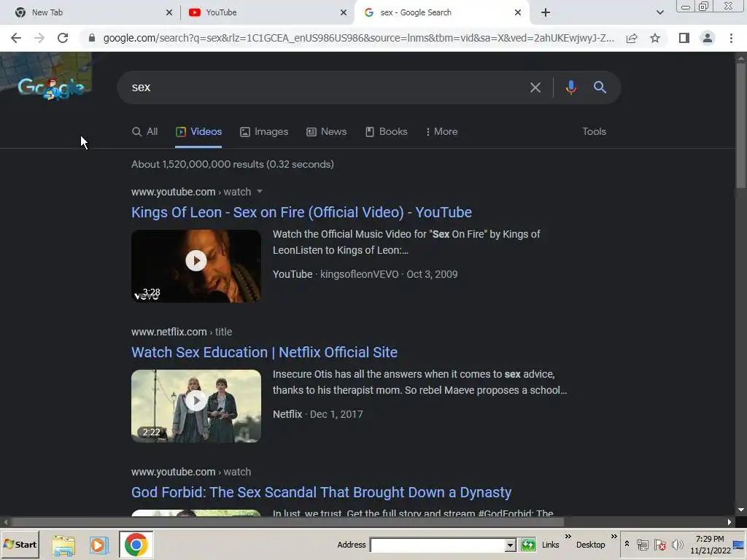Close the New Tab tab
The width and height of the screenshot is (747, 560).
pyautogui.click(x=169, y=12)
